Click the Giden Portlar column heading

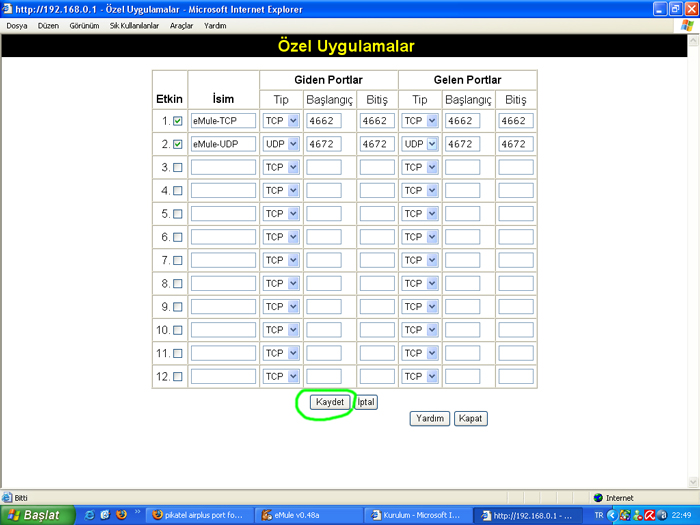[x=328, y=80]
